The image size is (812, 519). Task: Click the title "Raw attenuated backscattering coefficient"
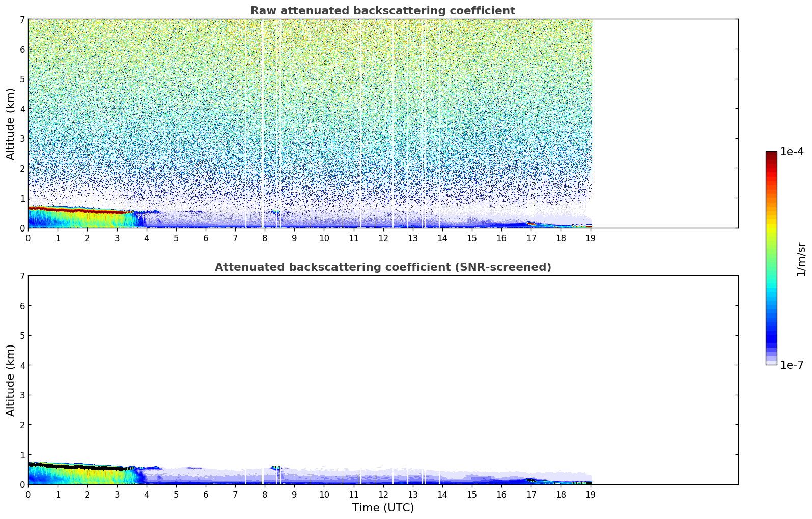point(383,11)
